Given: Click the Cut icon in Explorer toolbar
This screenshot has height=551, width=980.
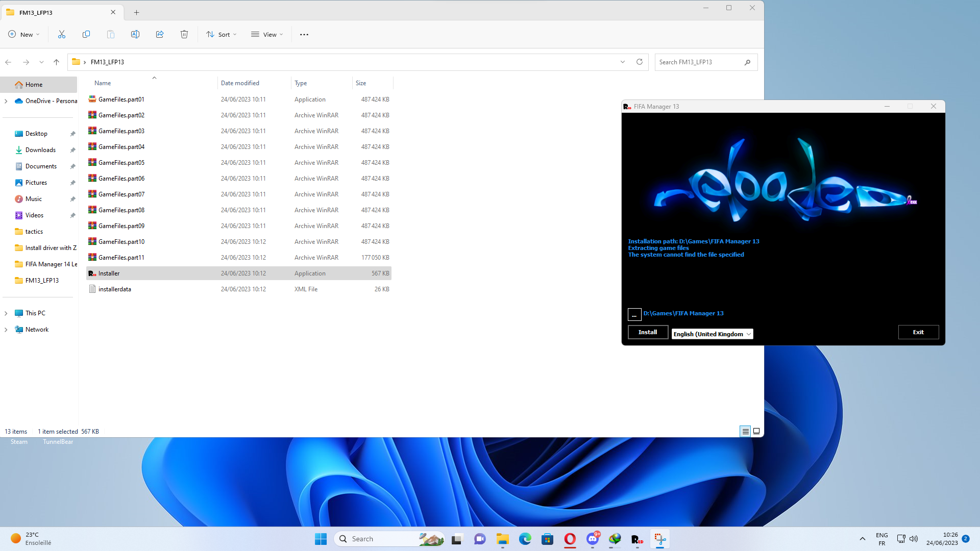Looking at the screenshot, I should [62, 34].
